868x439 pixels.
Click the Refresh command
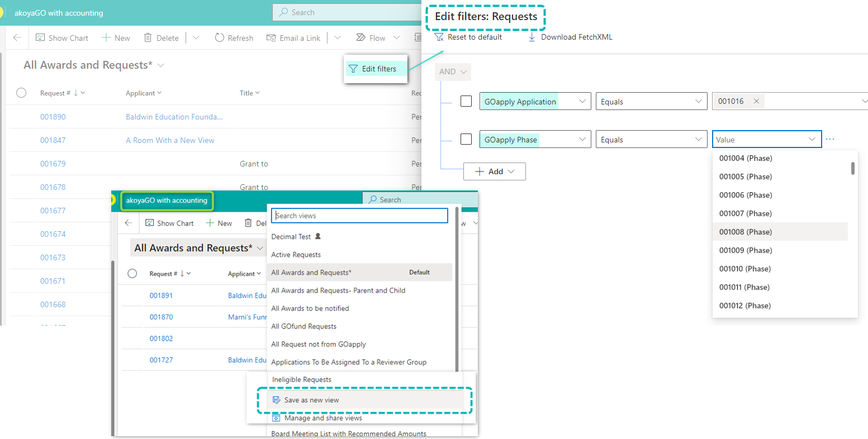click(x=234, y=38)
